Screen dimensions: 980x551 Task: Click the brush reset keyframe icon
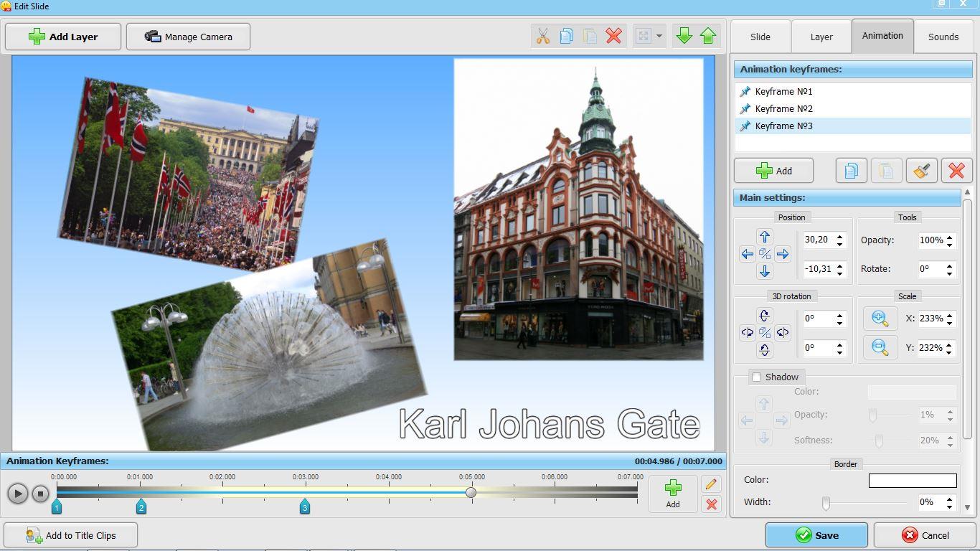(x=921, y=171)
